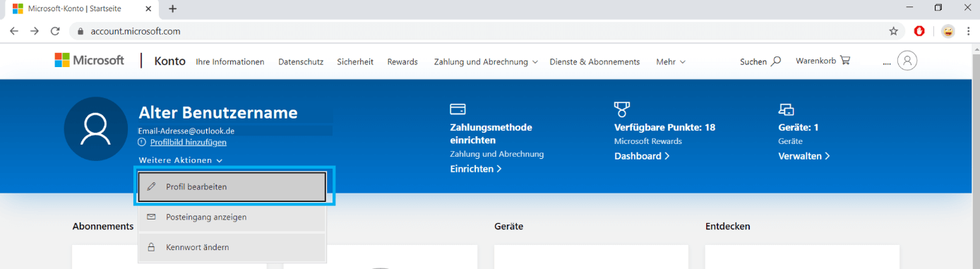Expand Zahlung und Abrechnung dropdown

click(486, 61)
